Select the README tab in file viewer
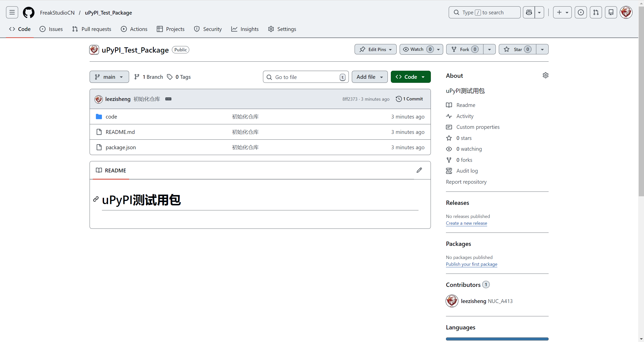This screenshot has height=342, width=644. (111, 170)
